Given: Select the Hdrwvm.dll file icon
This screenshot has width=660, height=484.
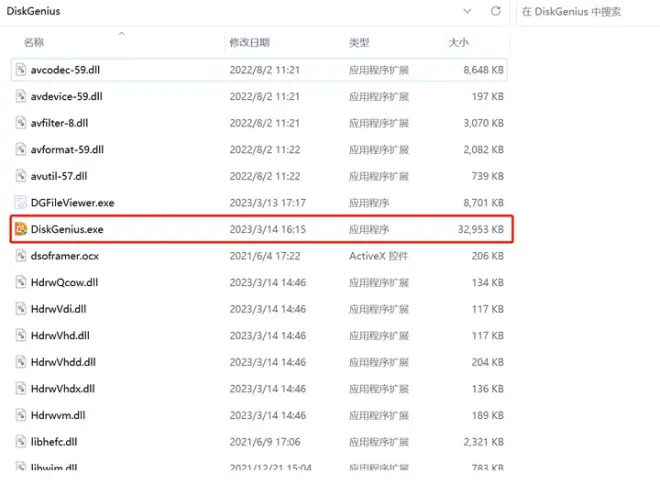Looking at the screenshot, I should (21, 415).
